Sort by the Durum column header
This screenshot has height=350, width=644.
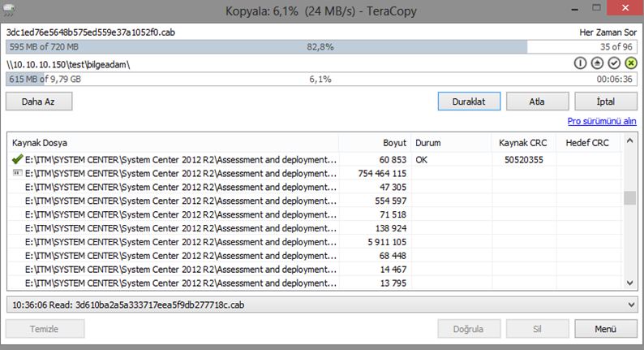coord(451,143)
